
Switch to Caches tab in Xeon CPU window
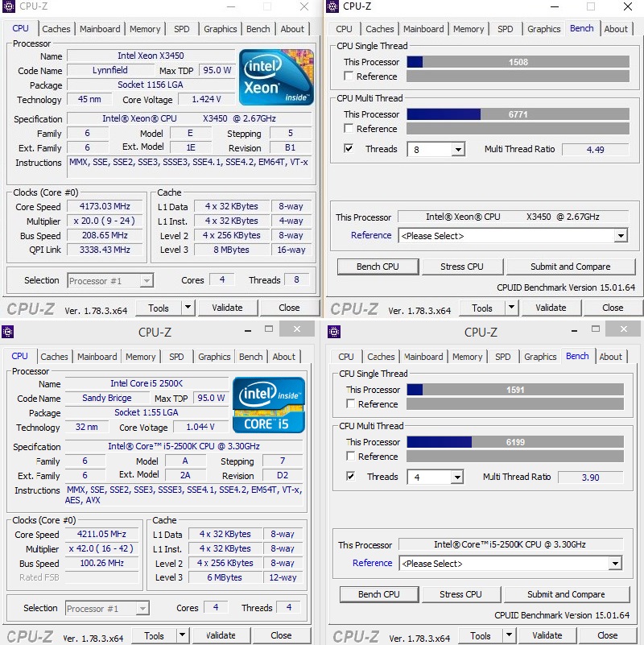coord(56,29)
